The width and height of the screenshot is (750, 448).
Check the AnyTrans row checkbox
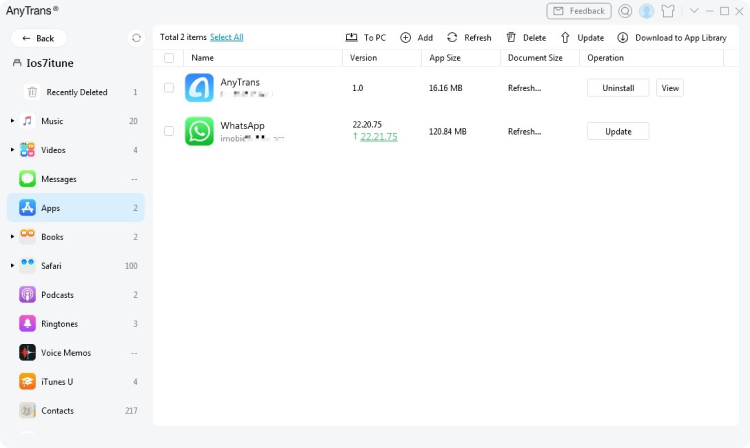169,88
